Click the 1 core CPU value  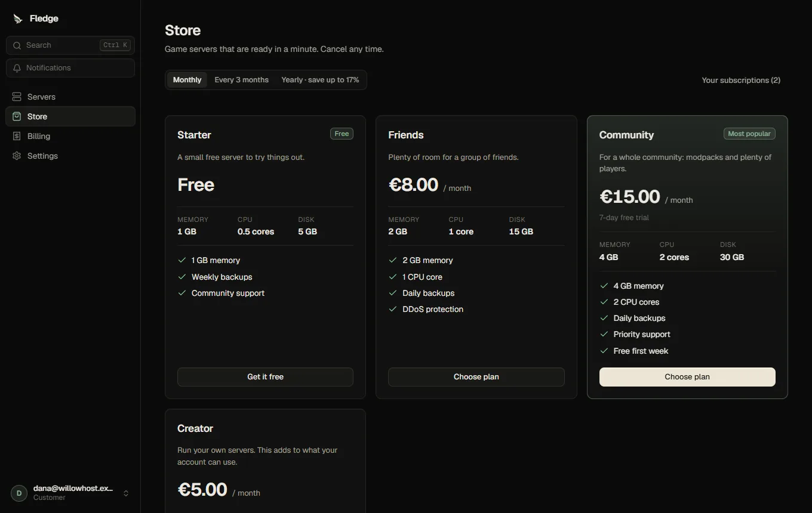pos(461,231)
